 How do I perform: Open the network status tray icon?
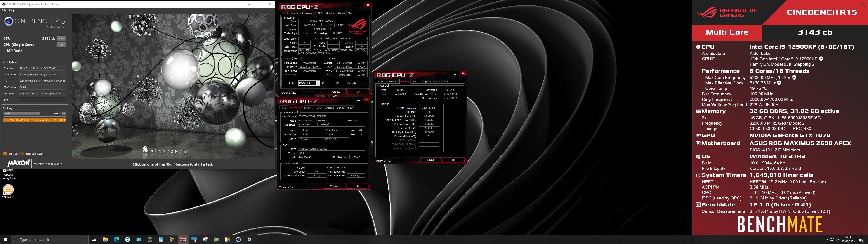[832, 240]
